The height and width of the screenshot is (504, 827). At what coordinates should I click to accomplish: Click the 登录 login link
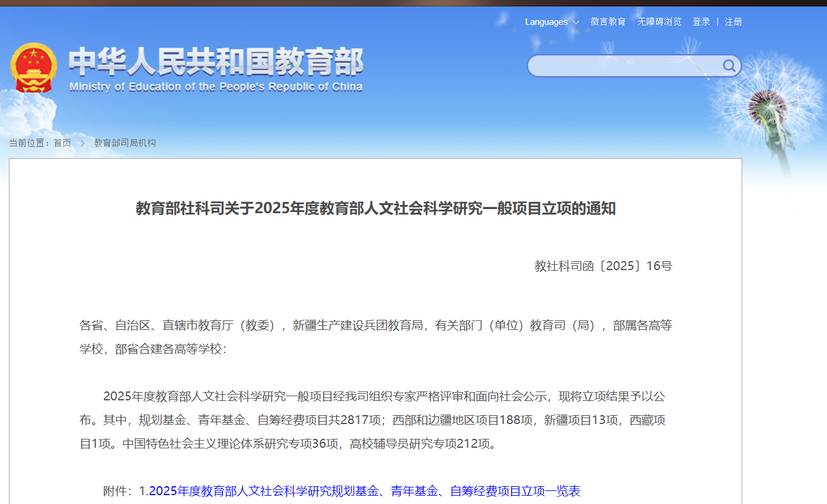tap(701, 22)
